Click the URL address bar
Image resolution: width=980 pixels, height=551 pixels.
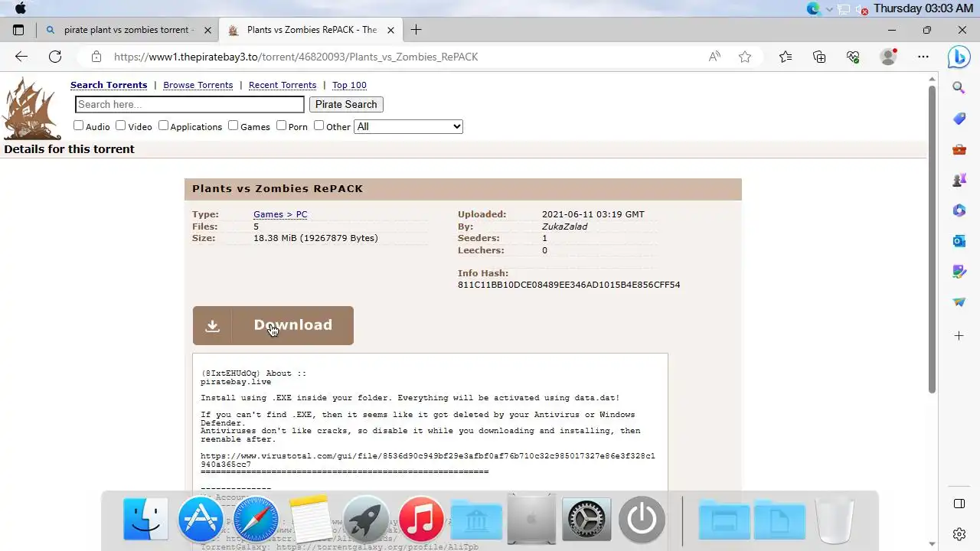pyautogui.click(x=406, y=57)
